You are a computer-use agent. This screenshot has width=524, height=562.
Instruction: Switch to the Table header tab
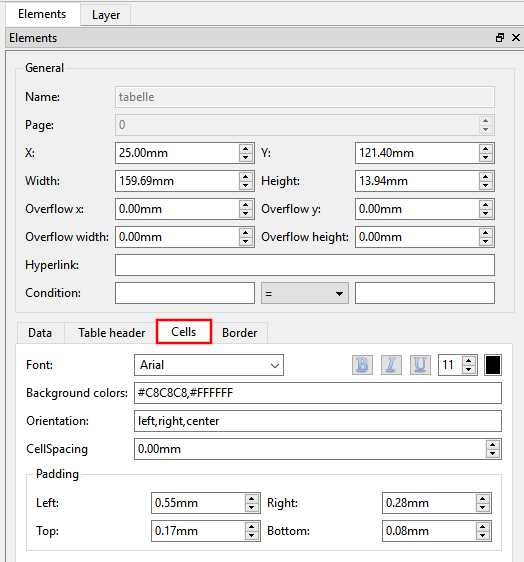click(111, 333)
